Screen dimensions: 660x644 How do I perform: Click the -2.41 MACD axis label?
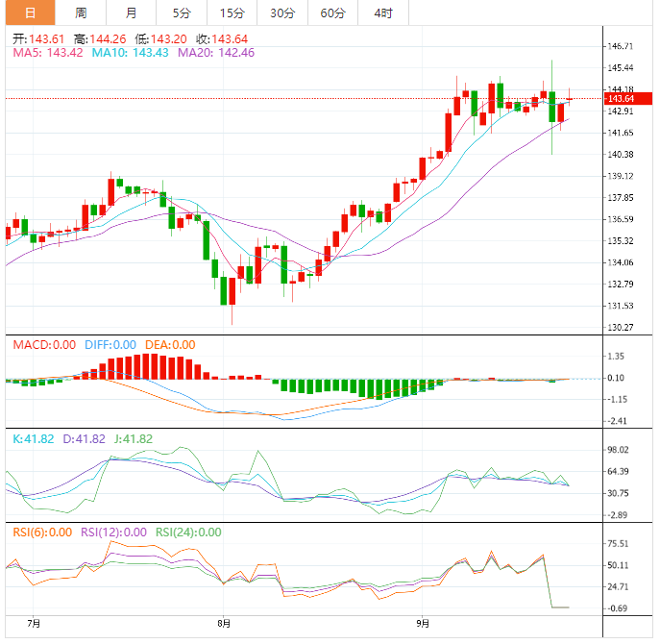[617, 421]
